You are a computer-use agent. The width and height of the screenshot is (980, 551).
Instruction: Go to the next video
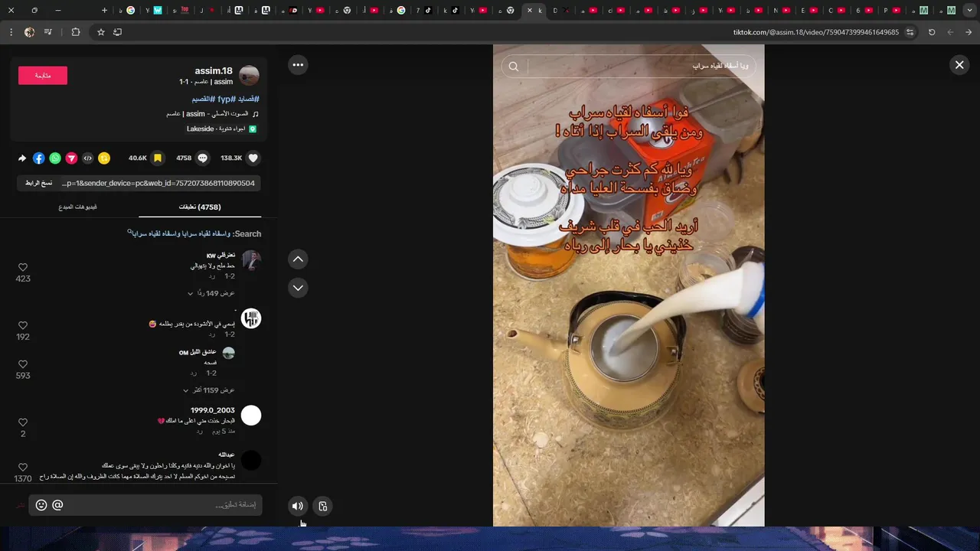pyautogui.click(x=298, y=288)
